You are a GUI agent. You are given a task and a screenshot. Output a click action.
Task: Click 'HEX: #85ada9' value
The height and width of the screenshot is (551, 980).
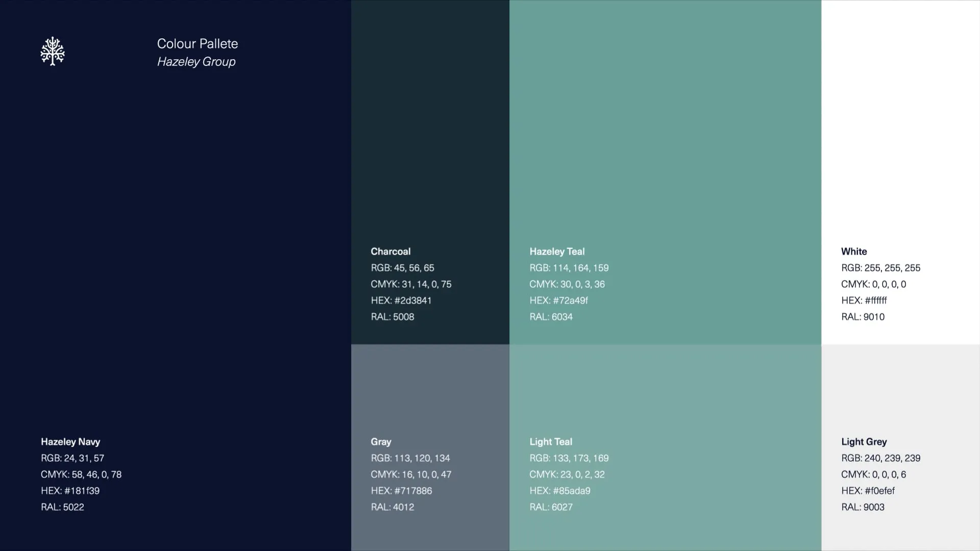560,491
